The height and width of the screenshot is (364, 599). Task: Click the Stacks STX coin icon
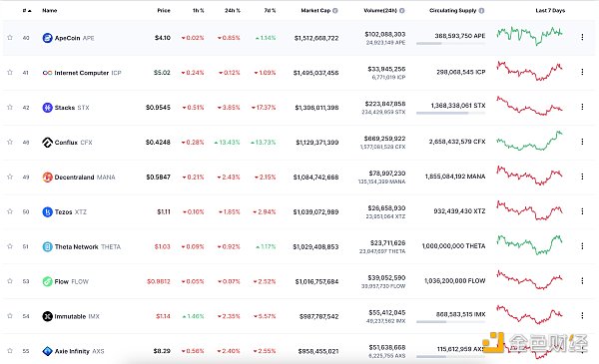[x=47, y=108]
